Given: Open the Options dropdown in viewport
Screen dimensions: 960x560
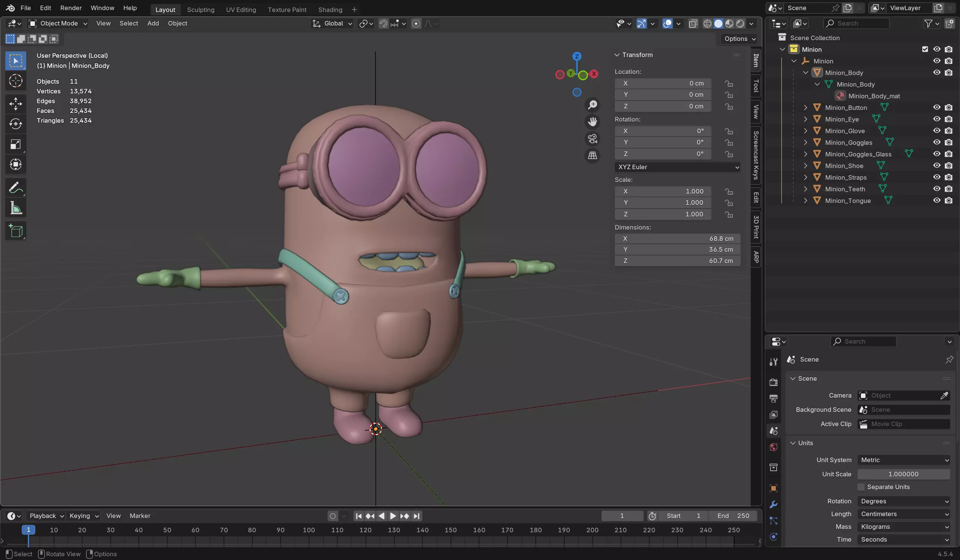Looking at the screenshot, I should coord(739,39).
